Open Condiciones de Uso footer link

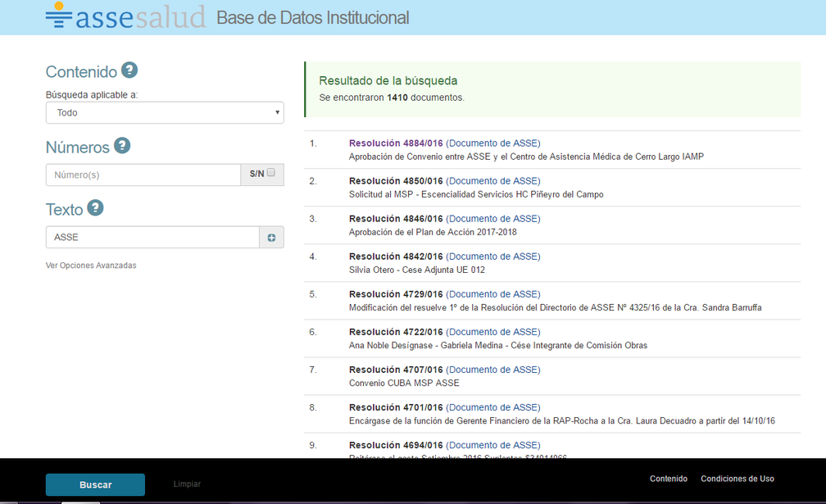[737, 479]
